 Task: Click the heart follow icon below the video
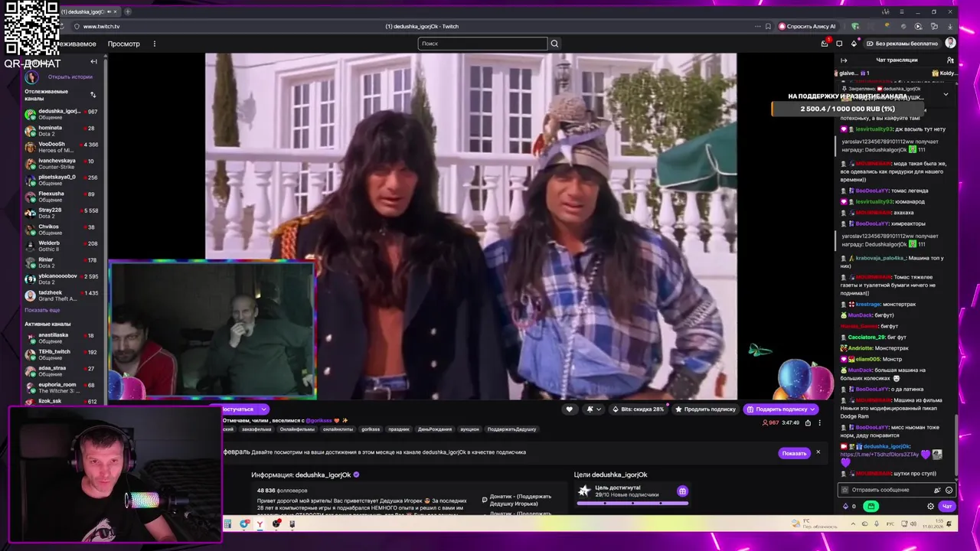(569, 409)
